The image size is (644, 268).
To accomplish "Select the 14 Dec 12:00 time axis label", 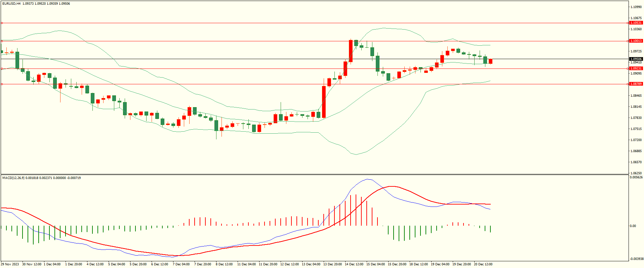I will click(x=354, y=264).
